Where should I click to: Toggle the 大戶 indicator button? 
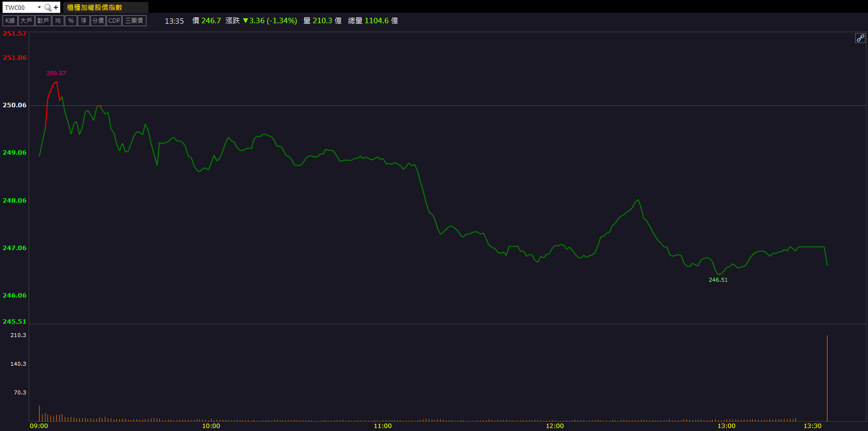(26, 21)
